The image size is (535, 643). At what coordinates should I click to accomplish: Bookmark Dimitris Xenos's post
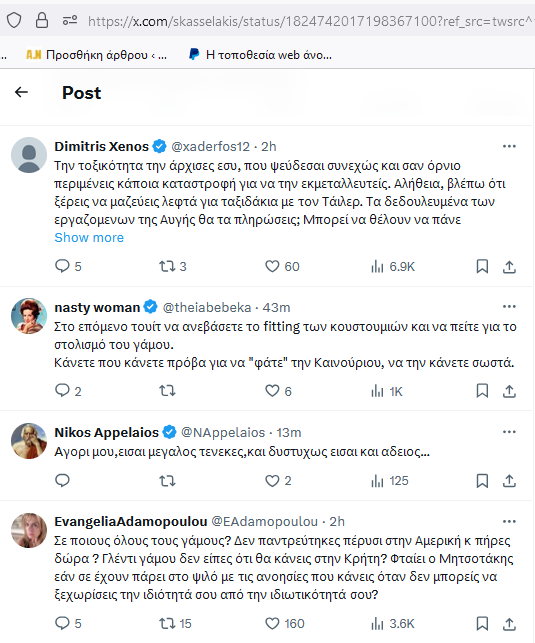pyautogui.click(x=482, y=267)
